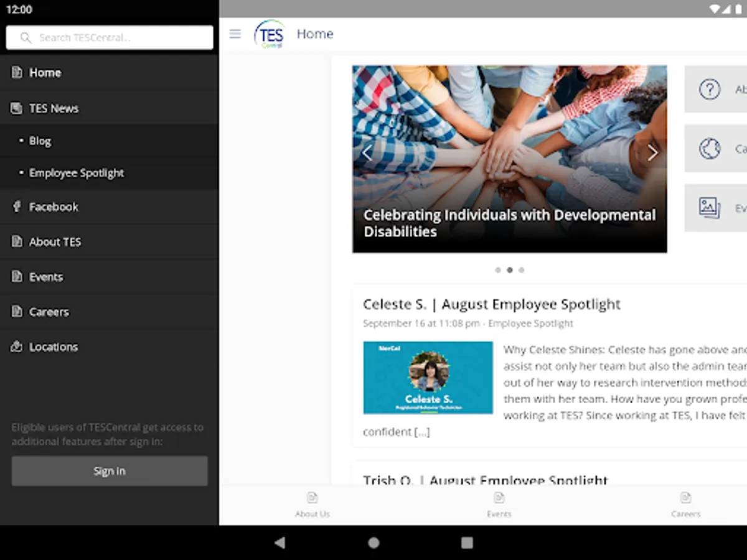Open About TES in the sidebar menu
Image resolution: width=747 pixels, height=560 pixels.
(109, 241)
